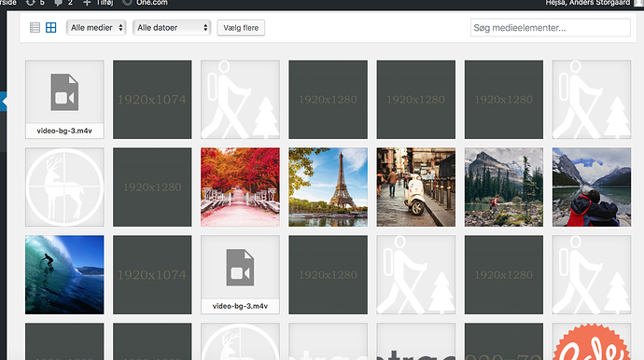644x360 pixels.
Task: Select the Eiffel Tower photo
Action: (x=329, y=187)
